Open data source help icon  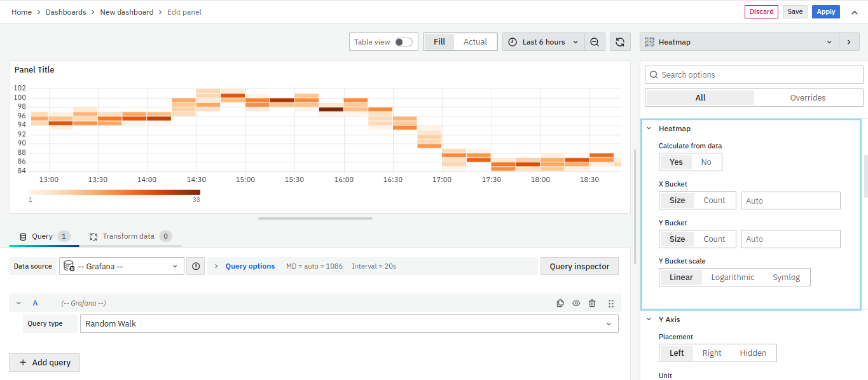(x=196, y=266)
